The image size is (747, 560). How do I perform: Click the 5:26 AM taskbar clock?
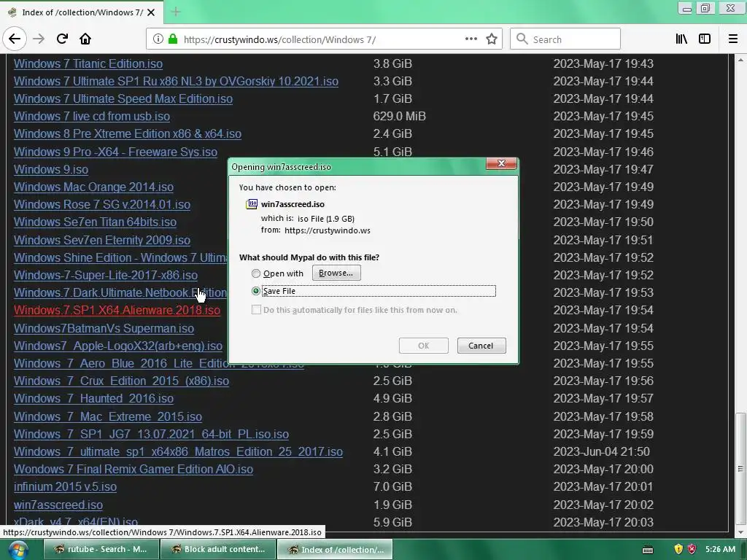(x=720, y=550)
